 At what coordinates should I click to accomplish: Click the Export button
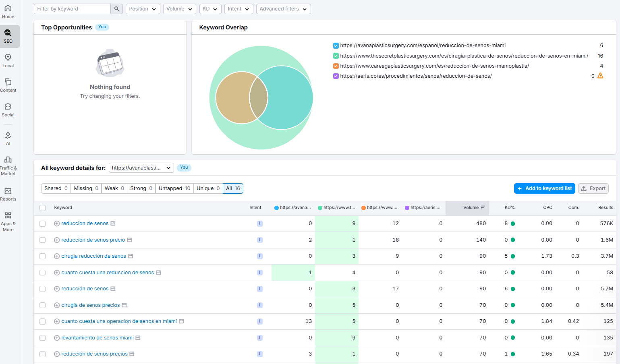click(x=593, y=188)
